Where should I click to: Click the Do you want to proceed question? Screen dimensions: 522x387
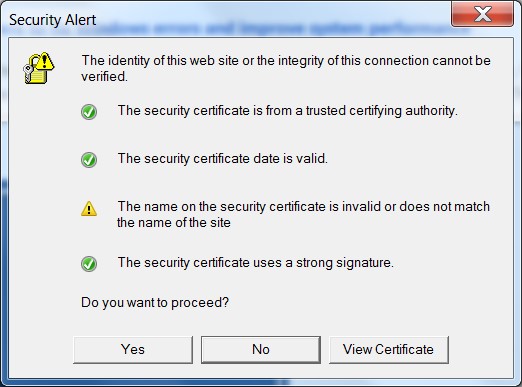(x=155, y=303)
